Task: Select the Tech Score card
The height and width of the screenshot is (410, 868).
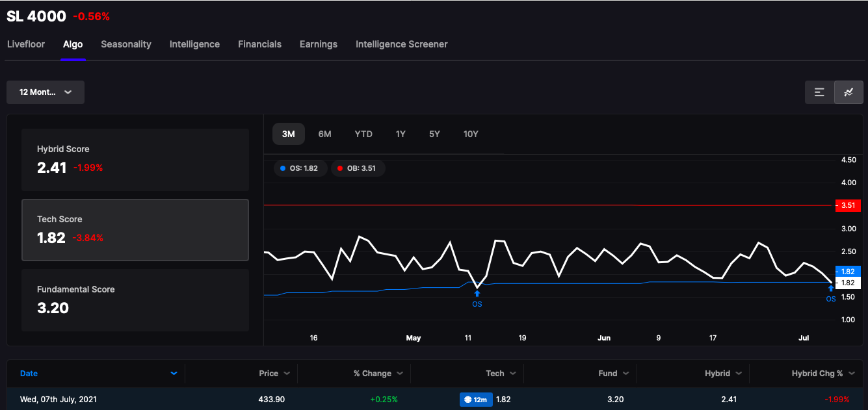Action: [135, 230]
